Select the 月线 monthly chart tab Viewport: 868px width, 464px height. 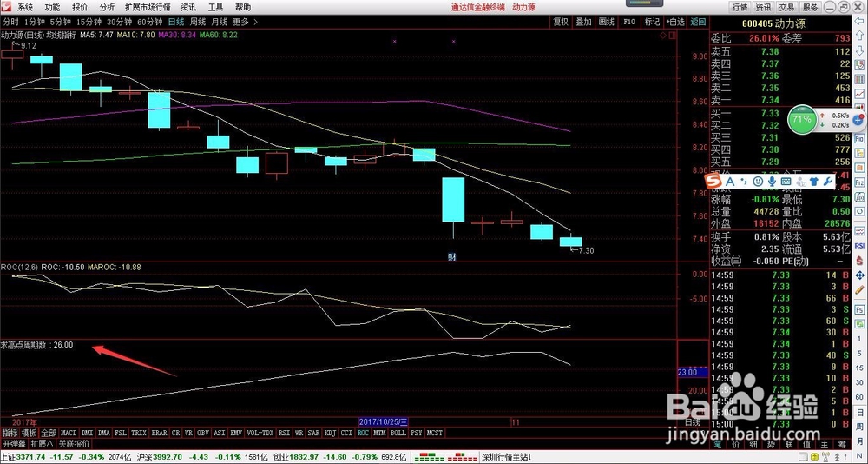220,23
